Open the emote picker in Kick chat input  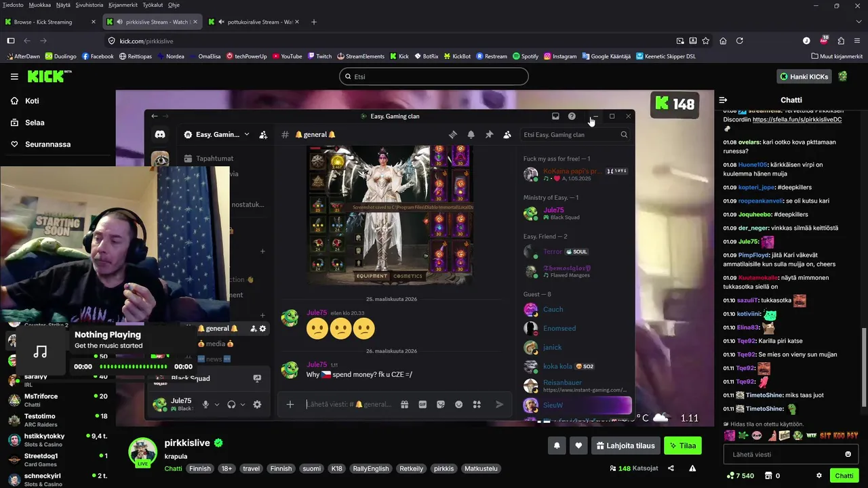[x=848, y=454]
